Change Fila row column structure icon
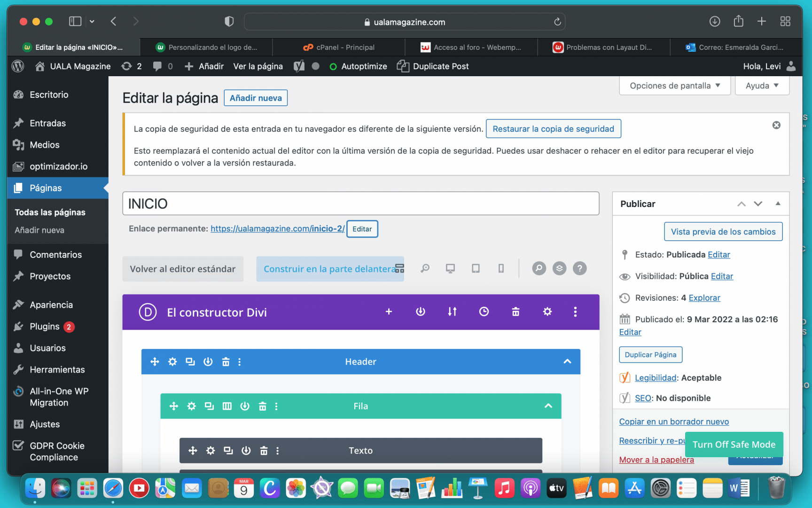This screenshot has height=508, width=812. pyautogui.click(x=227, y=406)
